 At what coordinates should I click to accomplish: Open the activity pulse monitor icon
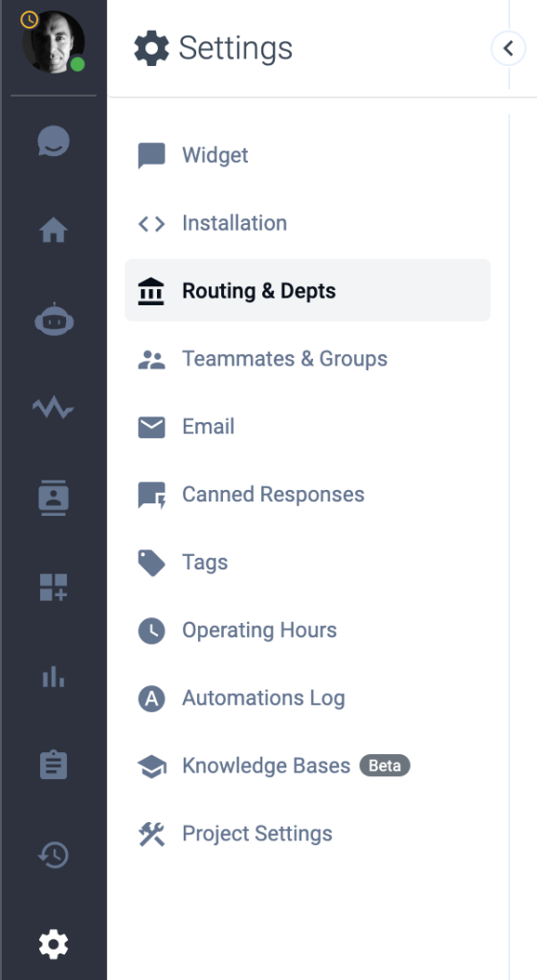point(54,409)
